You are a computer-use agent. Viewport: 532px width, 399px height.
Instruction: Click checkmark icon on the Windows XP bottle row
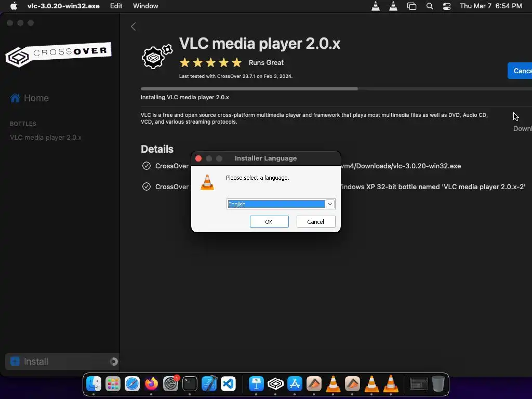tap(146, 187)
